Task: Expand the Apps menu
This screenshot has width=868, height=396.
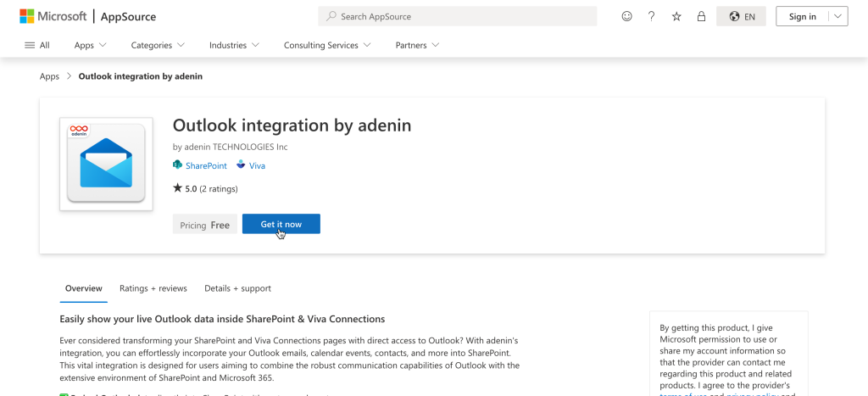Action: 90,45
